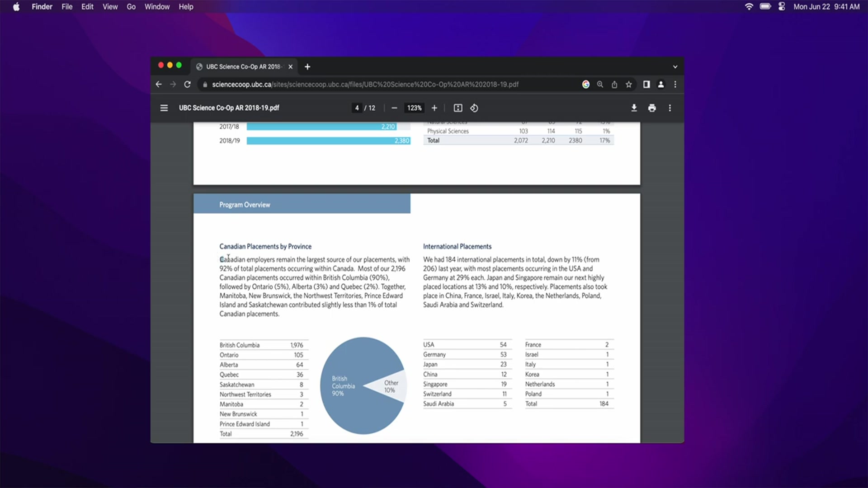Screen dimensions: 868x488
Task: Click the Prince Edward Island row
Action: pyautogui.click(x=264, y=424)
